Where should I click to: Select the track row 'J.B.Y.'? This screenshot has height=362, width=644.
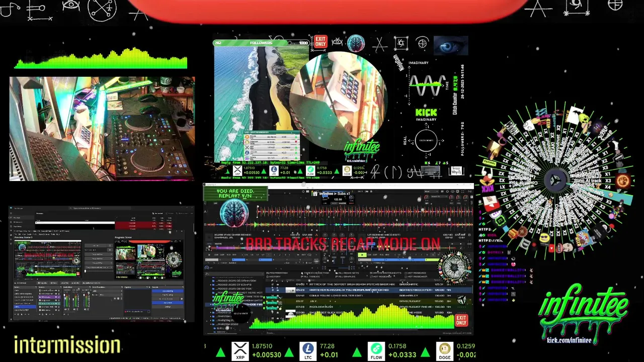click(x=369, y=301)
